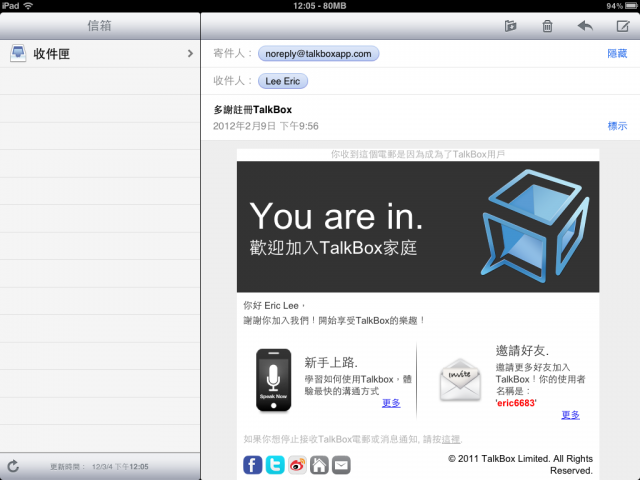Tap the battery indicator in status bar
The height and width of the screenshot is (480, 640).
(x=632, y=6)
